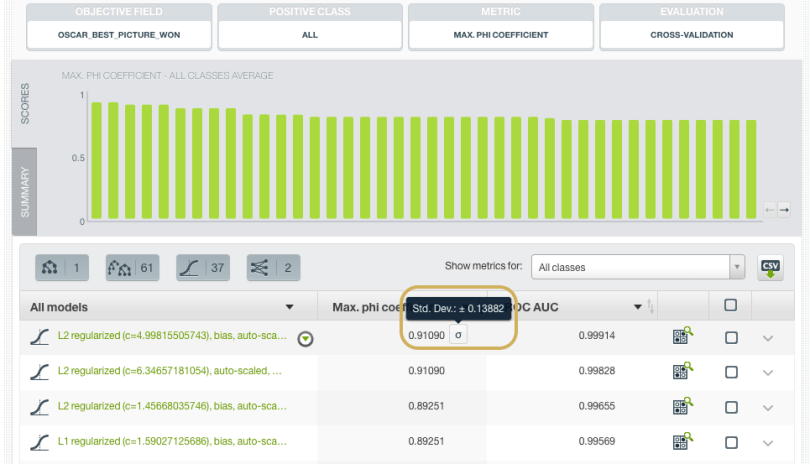
Task: Tick the select-all checkbox in table header
Action: [x=730, y=305]
